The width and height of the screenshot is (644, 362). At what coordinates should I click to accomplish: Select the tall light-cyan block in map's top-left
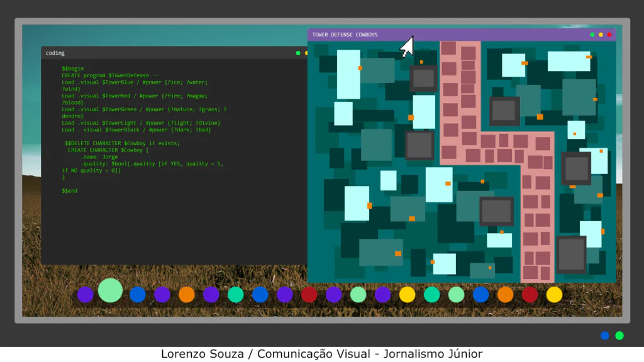[348, 74]
